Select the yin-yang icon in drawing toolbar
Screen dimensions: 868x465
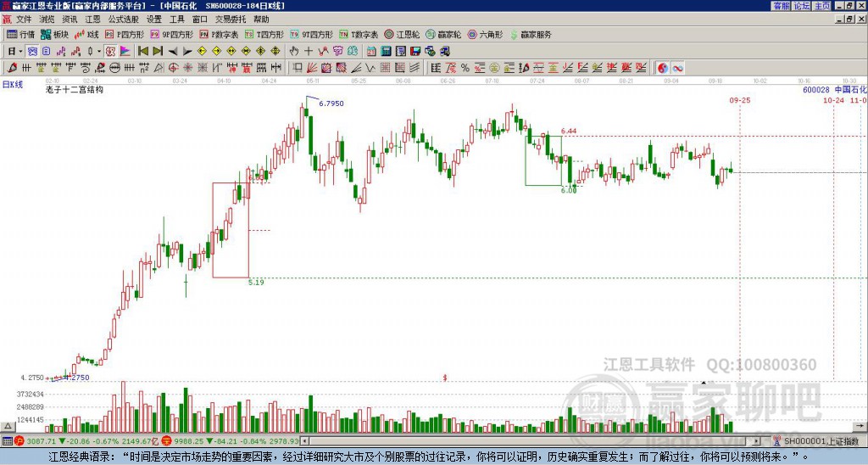(x=663, y=68)
